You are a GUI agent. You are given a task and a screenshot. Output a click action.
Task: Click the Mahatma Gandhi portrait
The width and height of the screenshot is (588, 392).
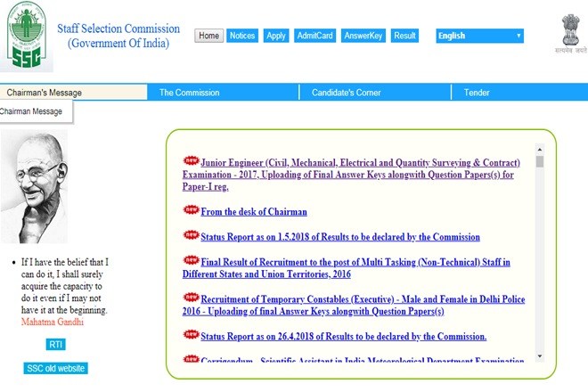[34, 186]
